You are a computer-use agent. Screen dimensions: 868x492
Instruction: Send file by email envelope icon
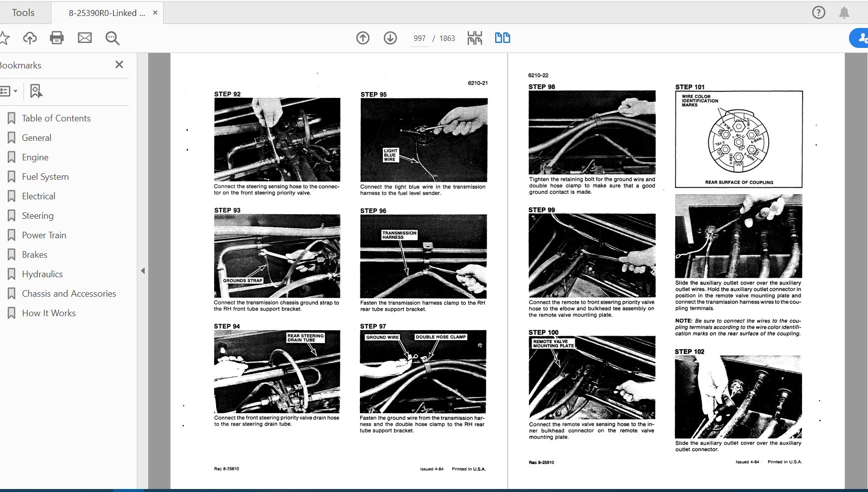click(85, 38)
